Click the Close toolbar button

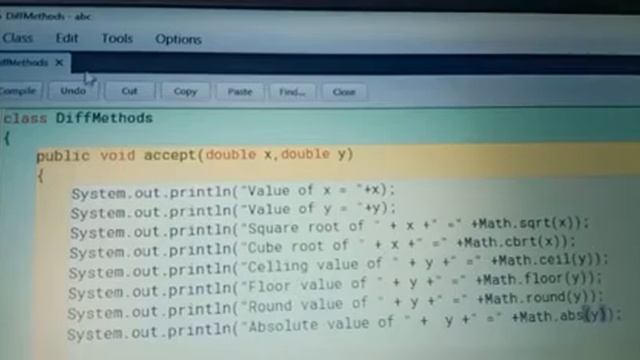(x=344, y=92)
